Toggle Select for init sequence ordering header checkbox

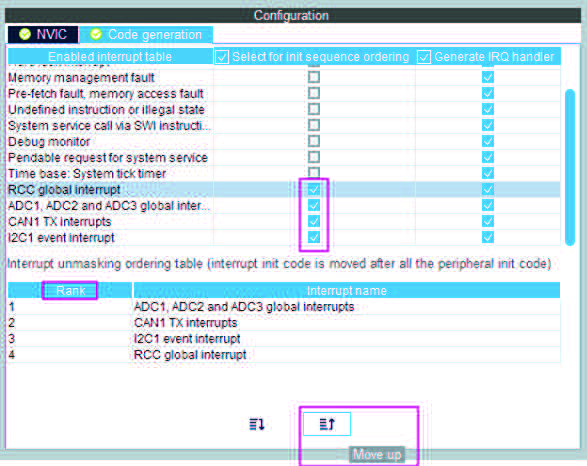222,57
